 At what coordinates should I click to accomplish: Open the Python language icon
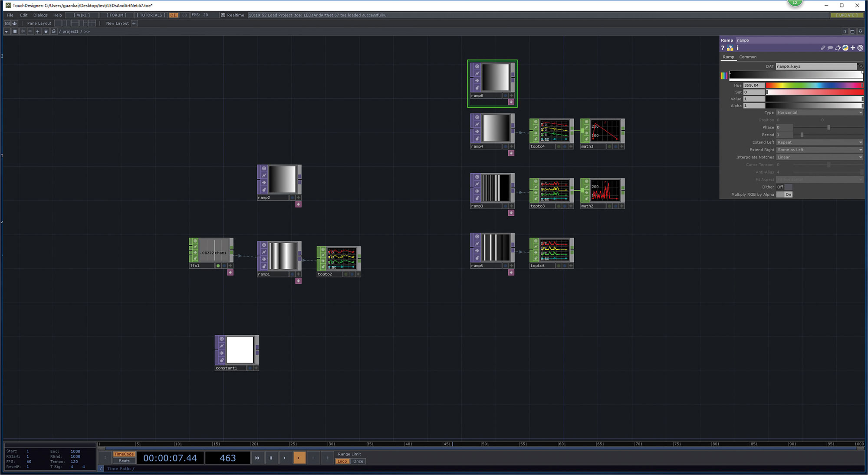coord(845,48)
